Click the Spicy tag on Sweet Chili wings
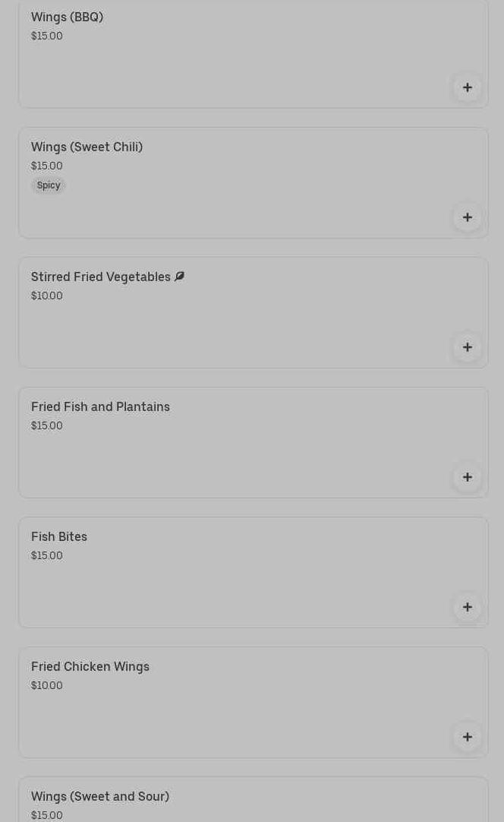This screenshot has height=822, width=504. (x=49, y=185)
